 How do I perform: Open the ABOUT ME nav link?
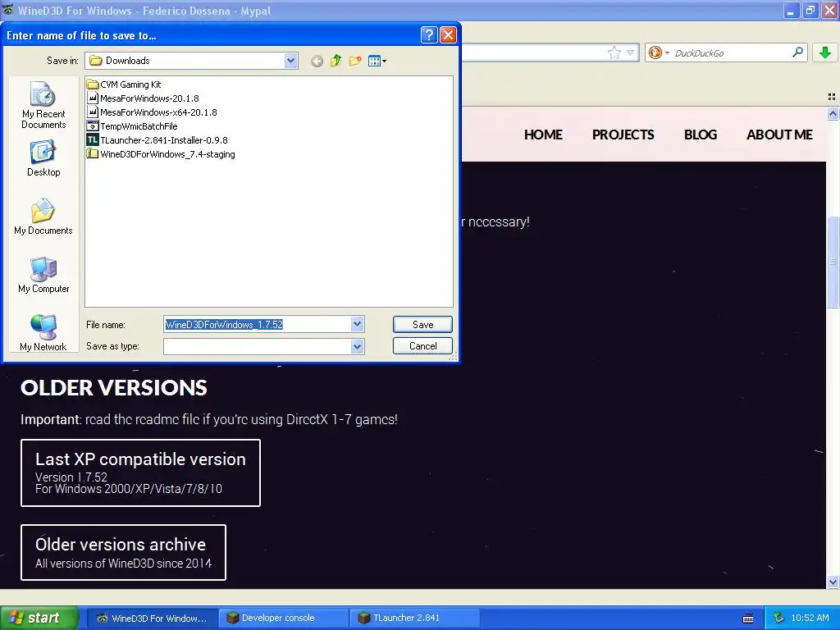click(x=779, y=135)
